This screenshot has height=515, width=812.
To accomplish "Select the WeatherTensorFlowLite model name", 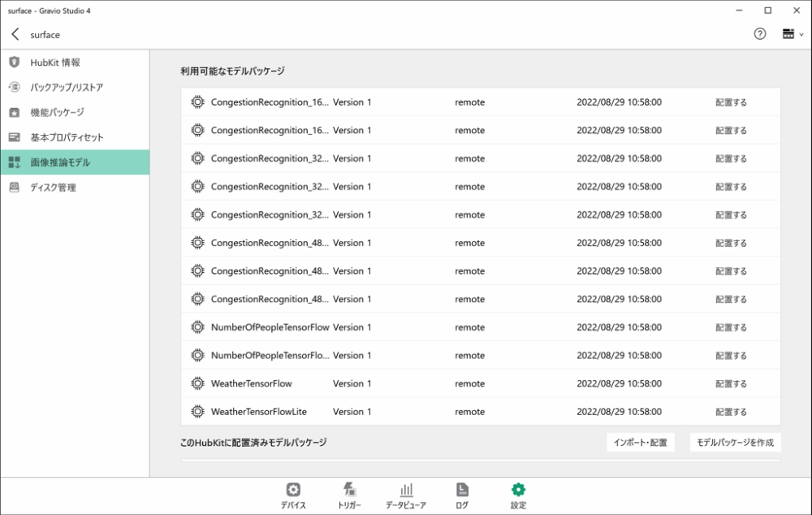I will [x=259, y=411].
